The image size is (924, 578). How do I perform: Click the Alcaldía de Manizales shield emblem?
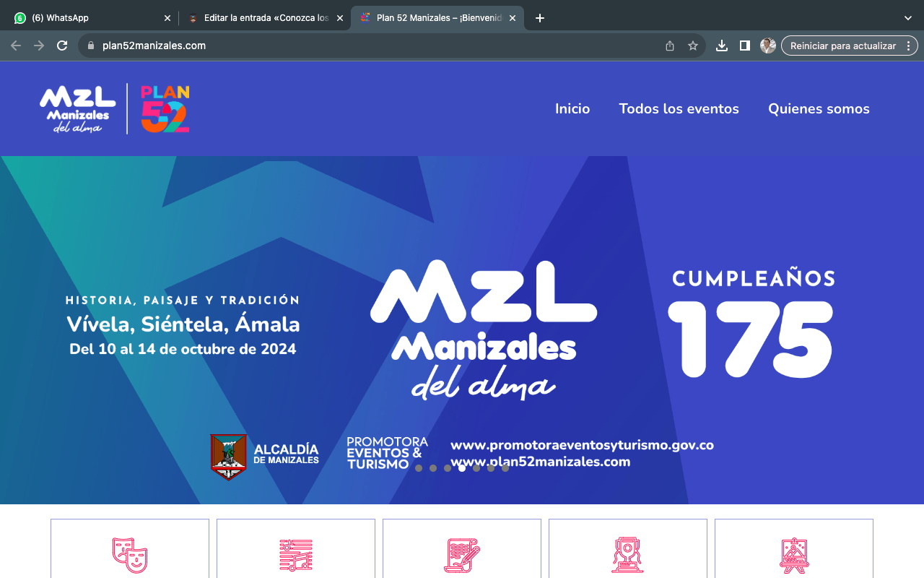229,457
